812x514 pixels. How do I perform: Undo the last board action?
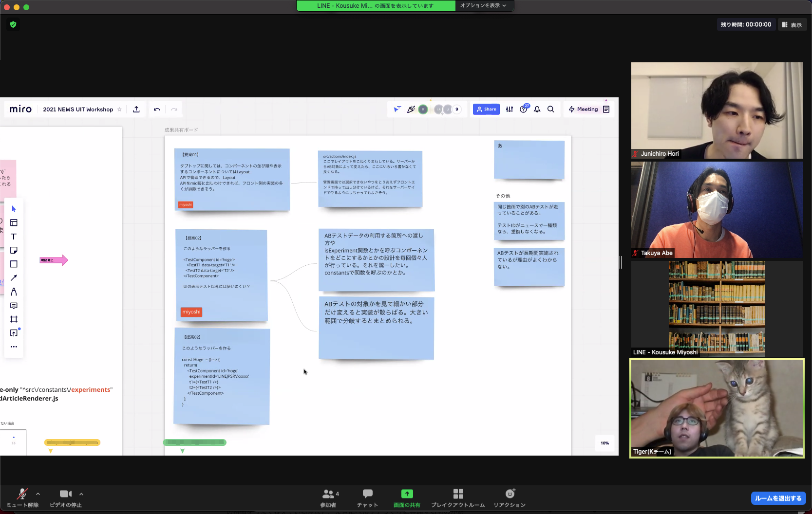coord(157,109)
